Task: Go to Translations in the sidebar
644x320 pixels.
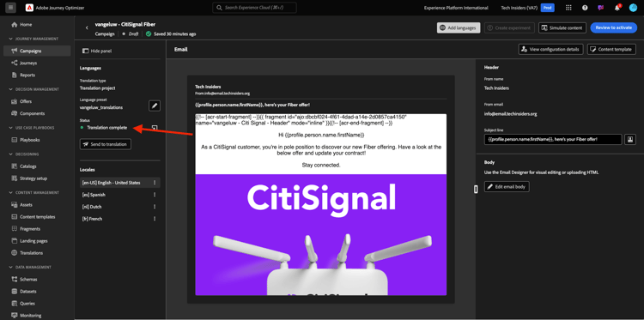Action: (x=31, y=253)
